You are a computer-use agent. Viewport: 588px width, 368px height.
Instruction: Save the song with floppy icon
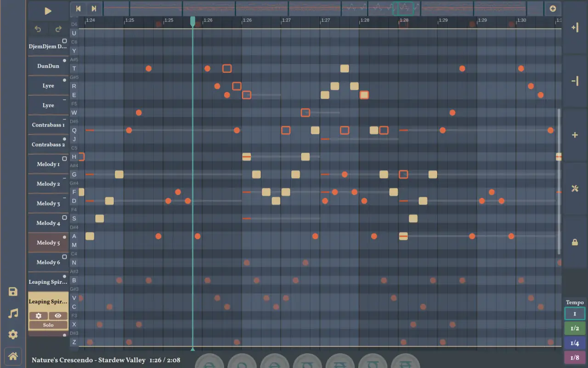pyautogui.click(x=13, y=292)
